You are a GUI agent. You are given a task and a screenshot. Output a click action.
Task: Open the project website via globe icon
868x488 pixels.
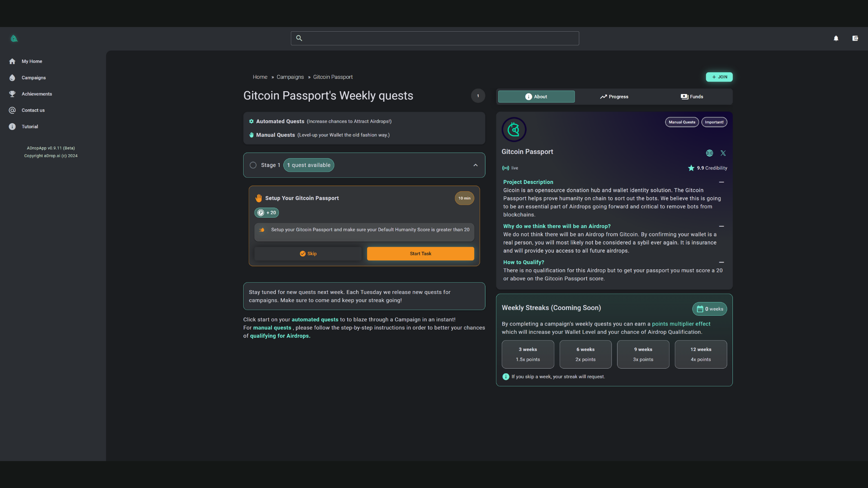point(709,153)
